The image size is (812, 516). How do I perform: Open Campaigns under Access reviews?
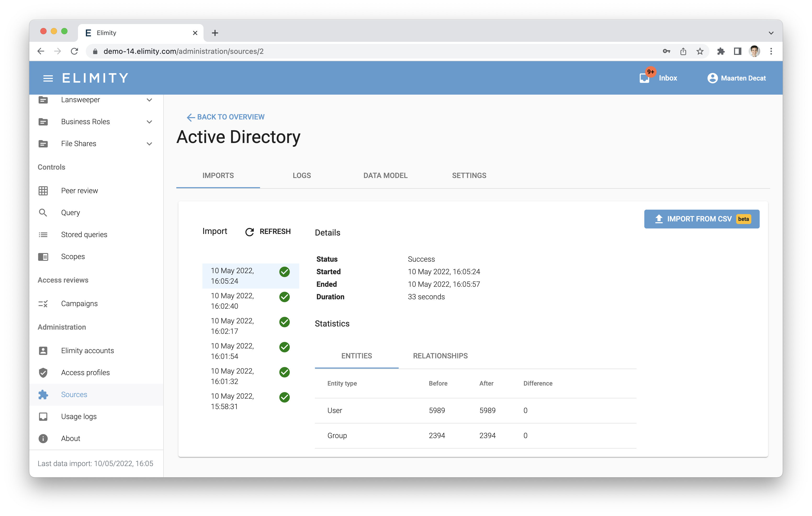pos(79,304)
